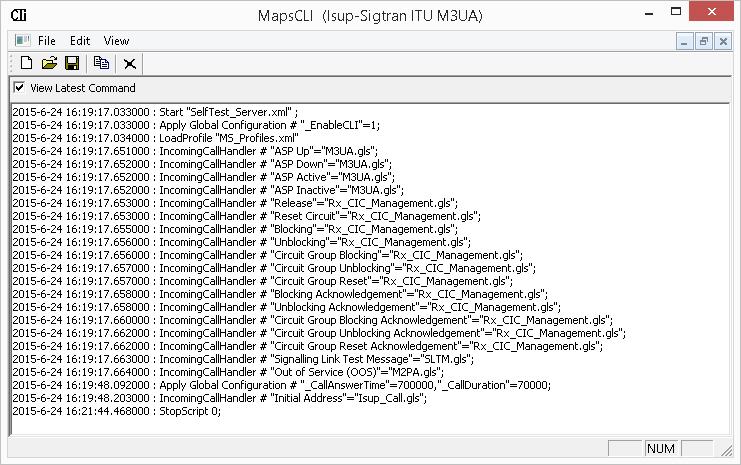
Task: Clear the log with the X toolbar icon
Action: pyautogui.click(x=130, y=64)
